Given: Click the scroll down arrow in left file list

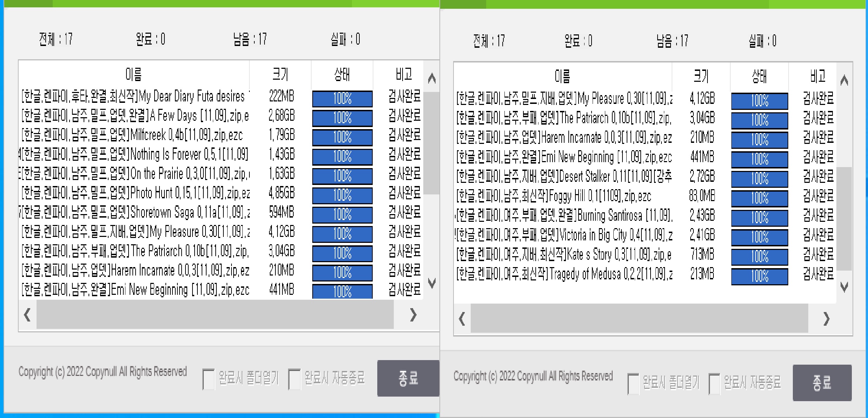Looking at the screenshot, I should [x=432, y=283].
